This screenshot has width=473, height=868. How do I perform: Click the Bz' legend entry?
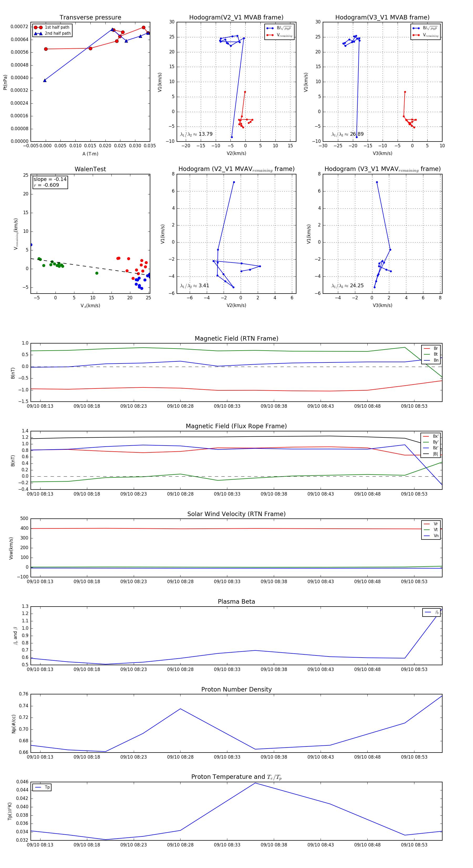pos(431,448)
